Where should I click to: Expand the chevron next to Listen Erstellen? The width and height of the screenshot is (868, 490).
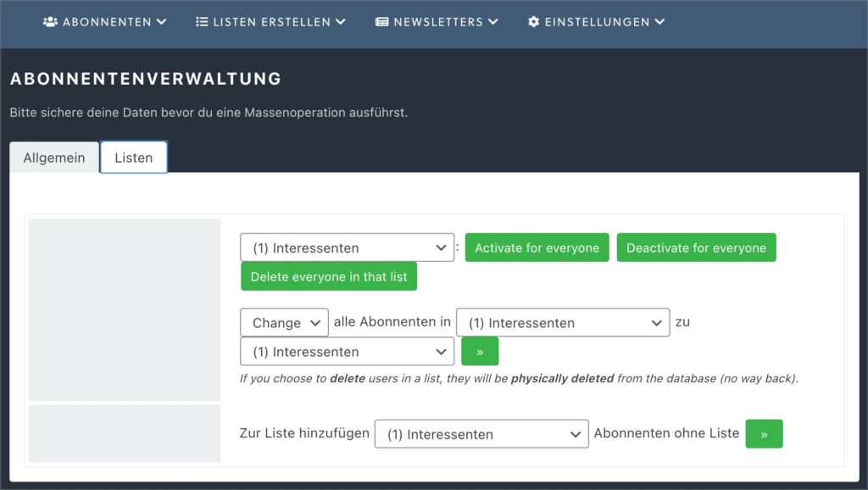pyautogui.click(x=341, y=21)
